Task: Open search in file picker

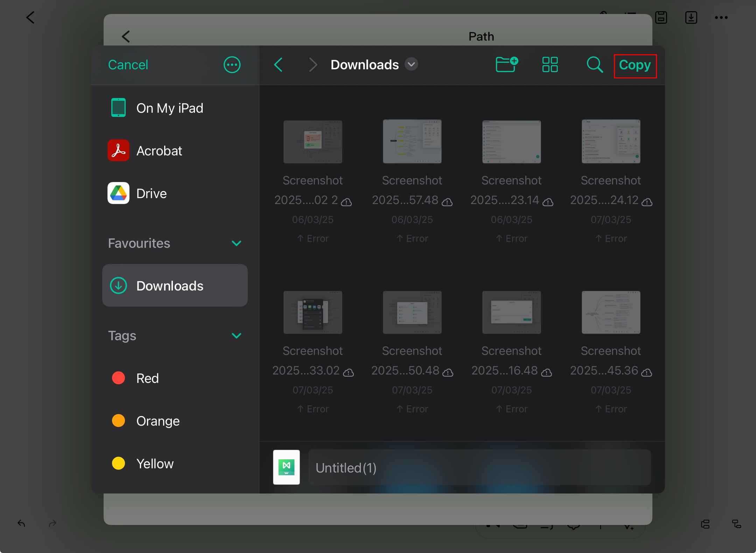Action: click(x=594, y=65)
